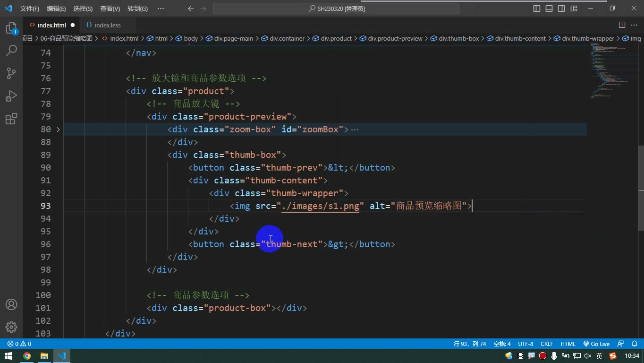Click the SH230320 command center search box

coord(336,9)
